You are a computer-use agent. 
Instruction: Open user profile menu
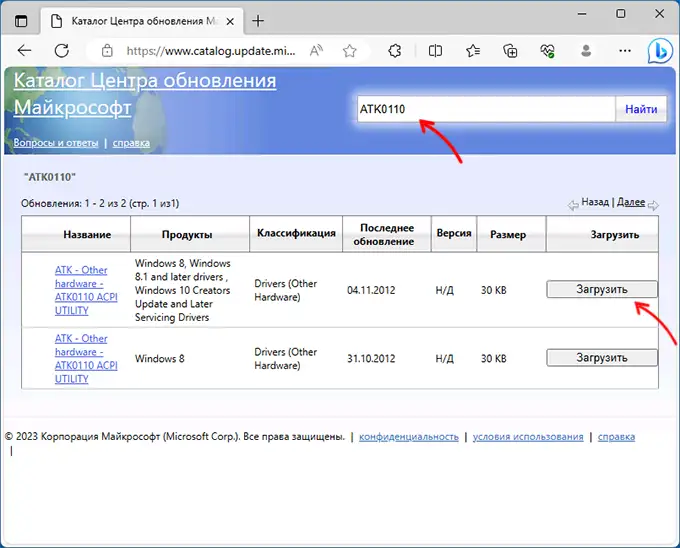tap(586, 51)
